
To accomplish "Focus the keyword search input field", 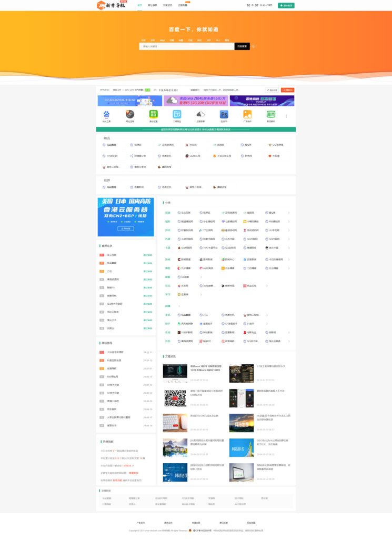I will point(187,46).
